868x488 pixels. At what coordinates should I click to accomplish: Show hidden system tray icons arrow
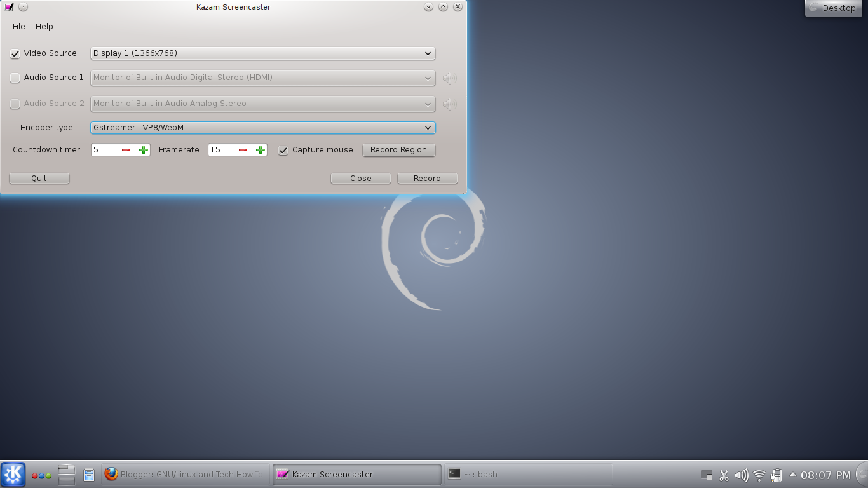(x=793, y=475)
